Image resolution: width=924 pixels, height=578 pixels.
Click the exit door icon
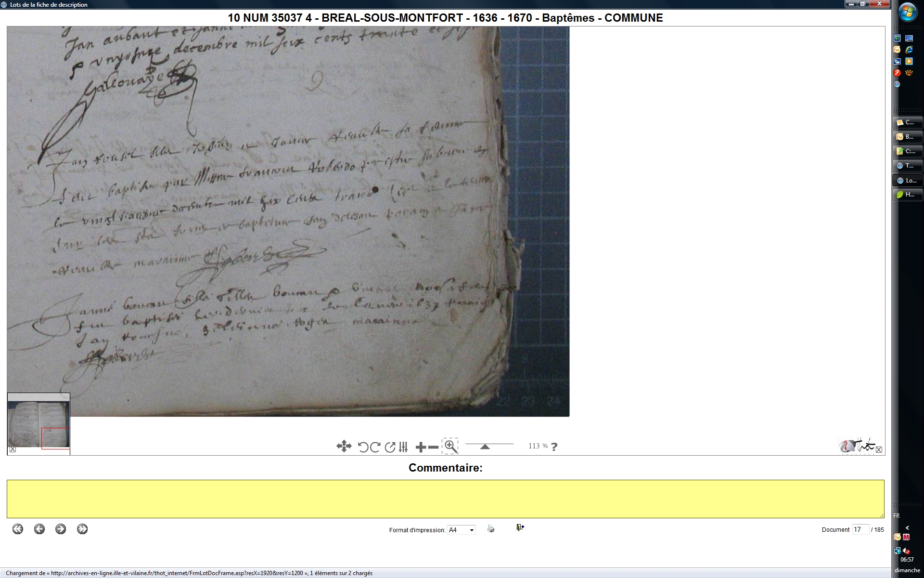[520, 528]
